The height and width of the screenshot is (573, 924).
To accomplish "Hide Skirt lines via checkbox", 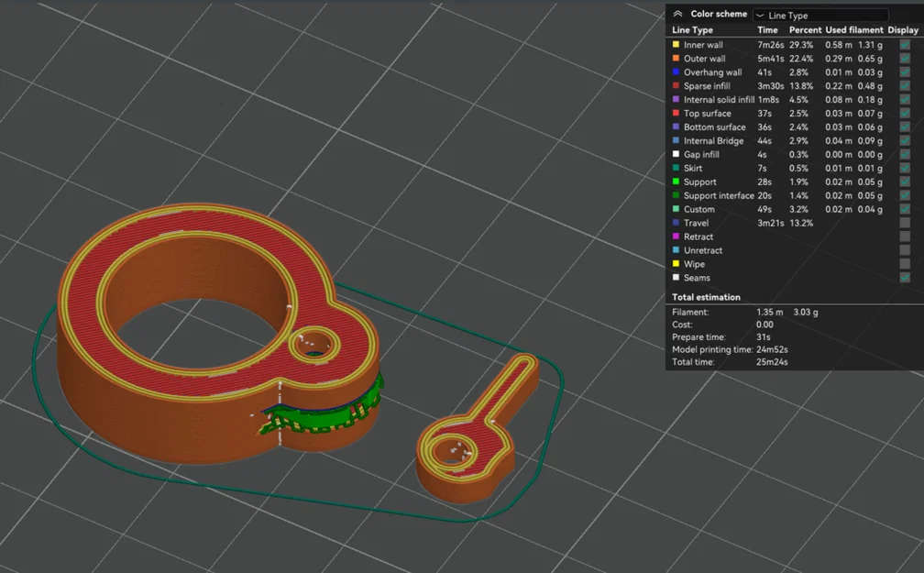I will click(905, 168).
